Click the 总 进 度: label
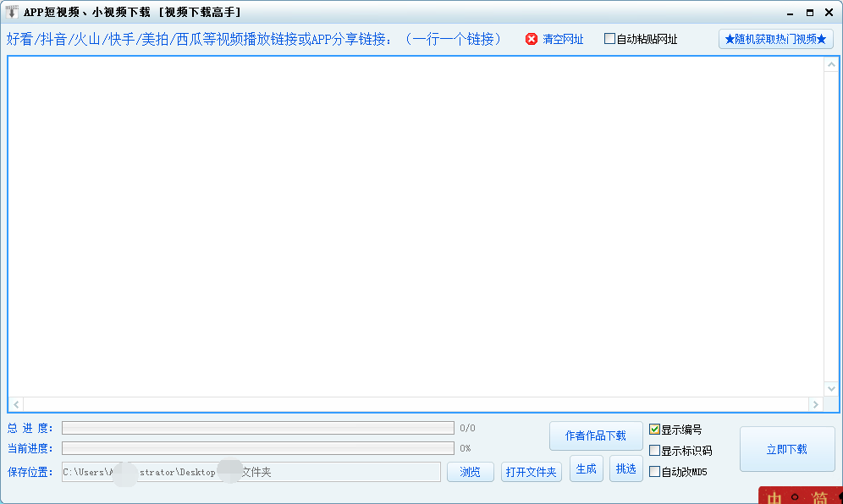The image size is (843, 504). (30, 428)
